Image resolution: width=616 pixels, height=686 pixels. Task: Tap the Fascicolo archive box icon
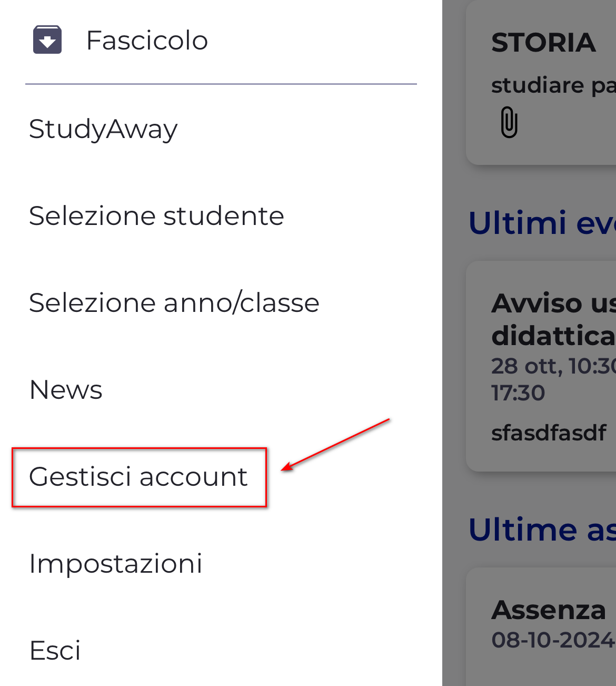click(x=47, y=40)
